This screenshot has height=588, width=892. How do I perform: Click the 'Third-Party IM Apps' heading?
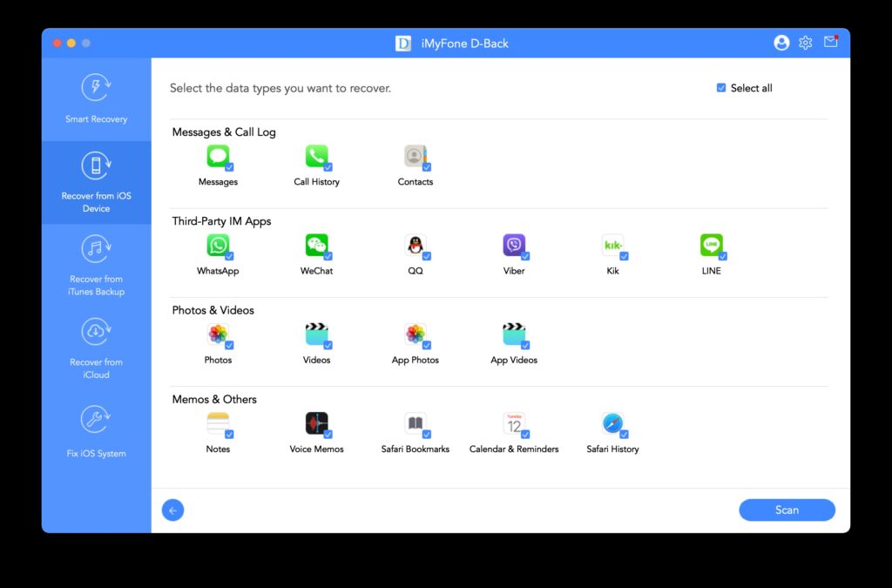(222, 221)
